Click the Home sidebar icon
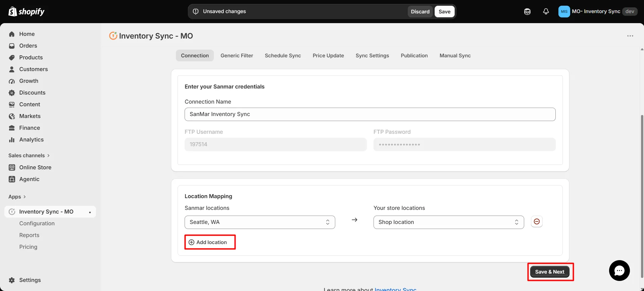 pyautogui.click(x=12, y=34)
